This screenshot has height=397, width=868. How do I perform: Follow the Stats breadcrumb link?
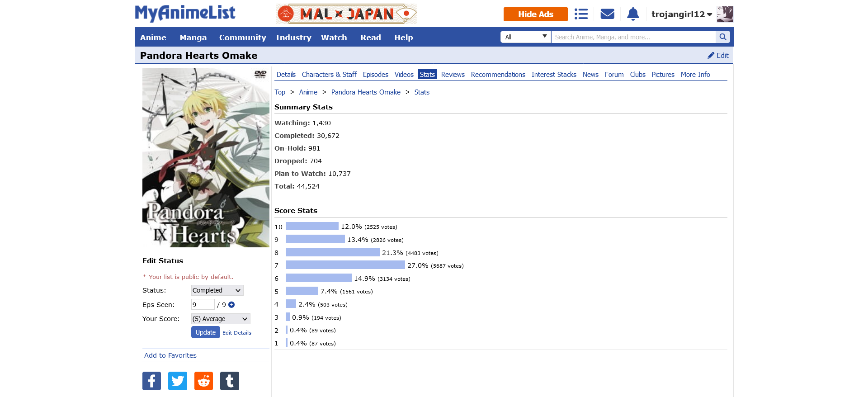(422, 92)
